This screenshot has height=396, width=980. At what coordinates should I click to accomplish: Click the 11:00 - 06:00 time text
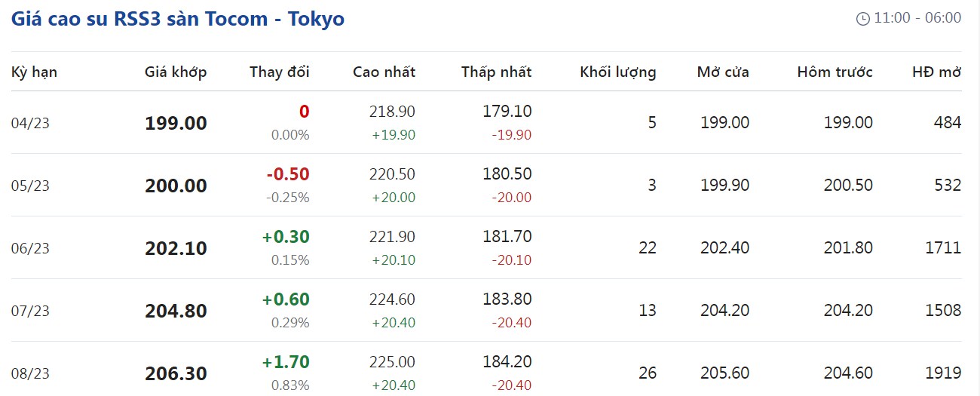pos(917,18)
